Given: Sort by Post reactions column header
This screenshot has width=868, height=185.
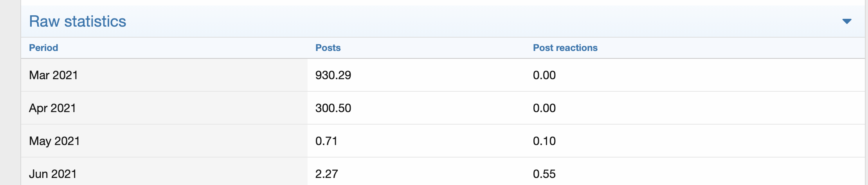Looking at the screenshot, I should 565,48.
